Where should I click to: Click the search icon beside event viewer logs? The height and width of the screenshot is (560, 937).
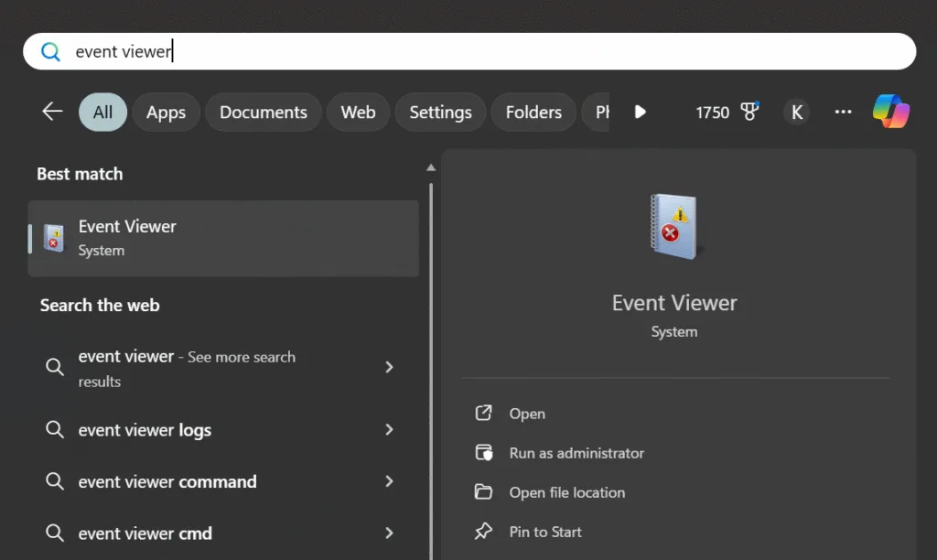tap(55, 429)
